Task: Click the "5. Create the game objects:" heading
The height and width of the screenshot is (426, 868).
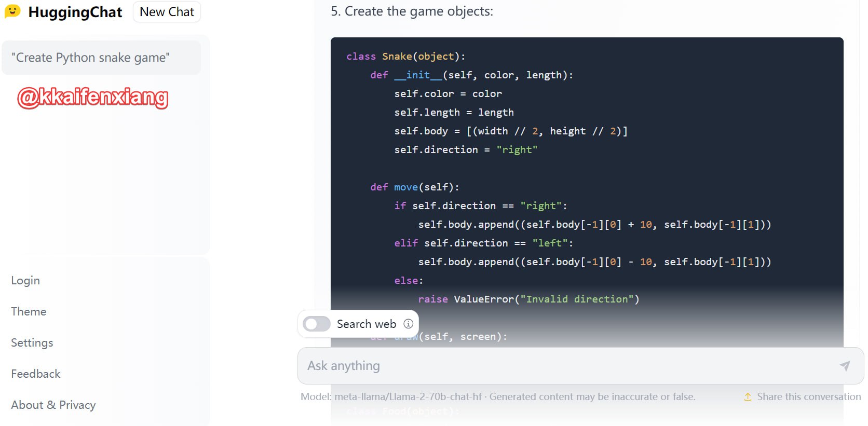Action: click(x=412, y=11)
